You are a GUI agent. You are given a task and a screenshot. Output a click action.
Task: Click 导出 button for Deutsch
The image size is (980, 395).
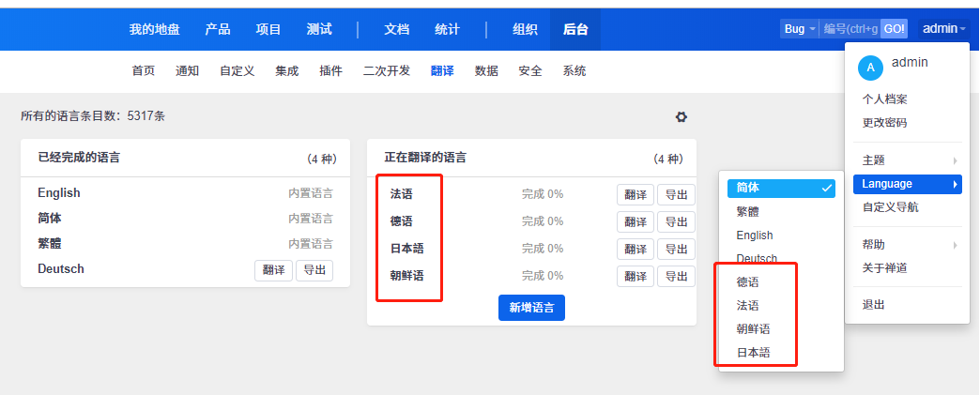click(x=314, y=270)
